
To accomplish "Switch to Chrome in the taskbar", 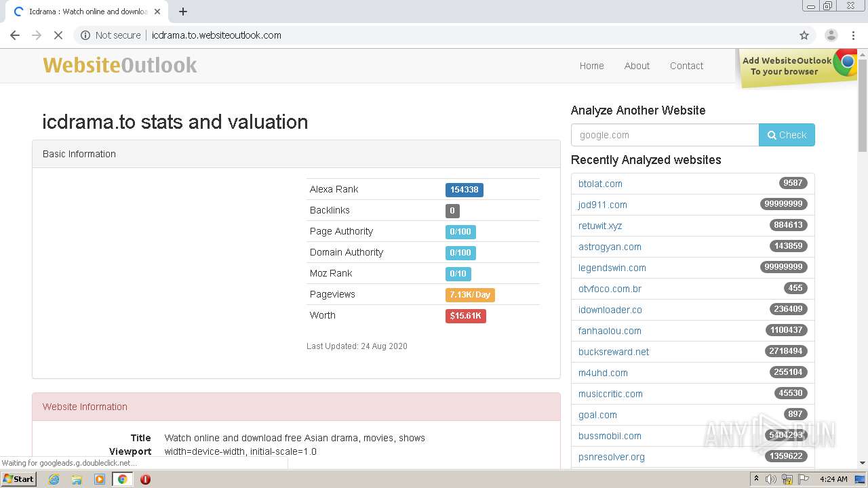I will tap(122, 479).
